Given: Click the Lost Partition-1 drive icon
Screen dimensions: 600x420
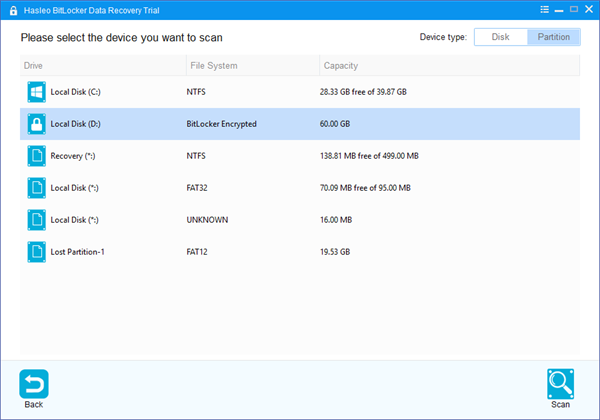Looking at the screenshot, I should pos(37,252).
